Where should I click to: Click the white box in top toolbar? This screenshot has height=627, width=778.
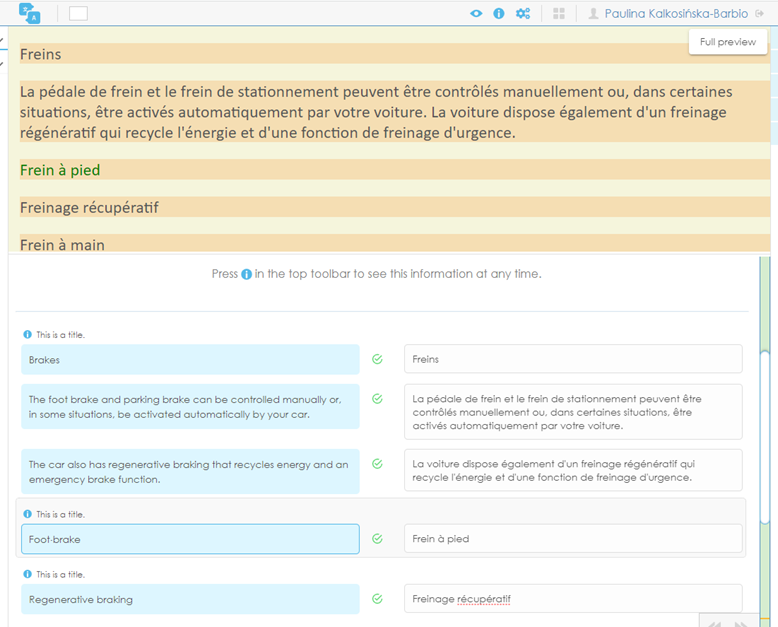click(x=78, y=14)
